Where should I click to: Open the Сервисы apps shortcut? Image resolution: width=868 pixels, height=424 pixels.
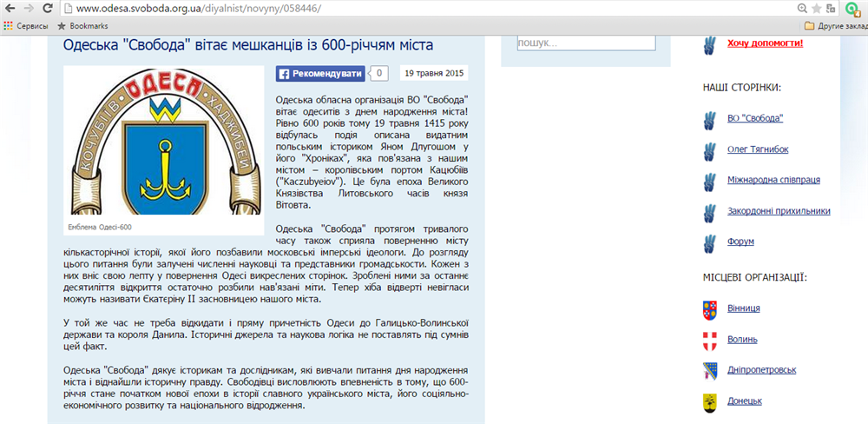click(x=25, y=26)
